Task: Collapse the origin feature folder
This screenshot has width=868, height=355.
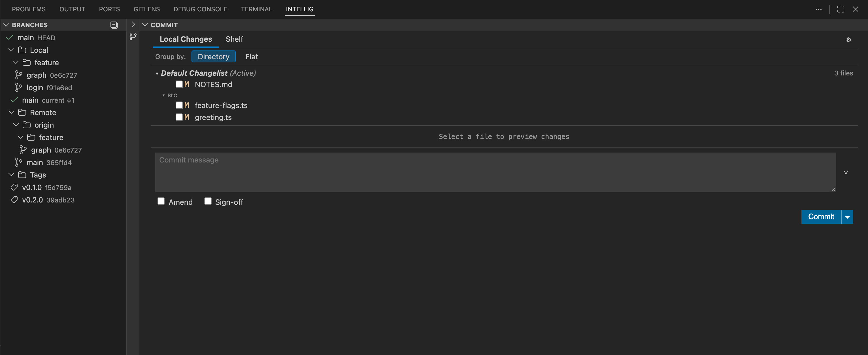Action: (x=20, y=137)
